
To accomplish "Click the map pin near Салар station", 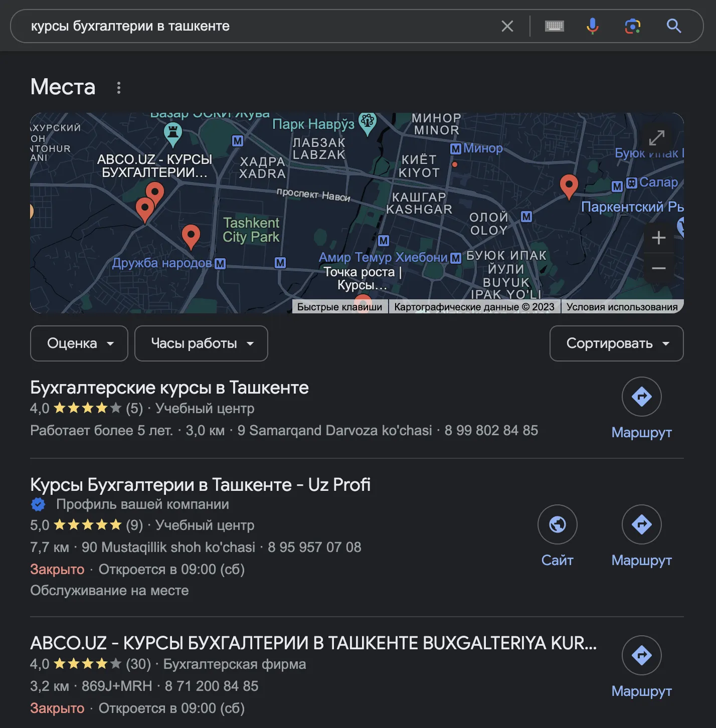I will (569, 187).
